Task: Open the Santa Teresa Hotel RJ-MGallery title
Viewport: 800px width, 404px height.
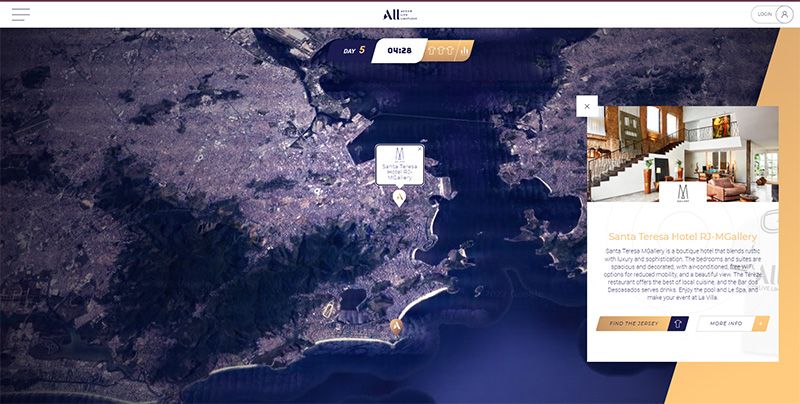Action: (683, 237)
